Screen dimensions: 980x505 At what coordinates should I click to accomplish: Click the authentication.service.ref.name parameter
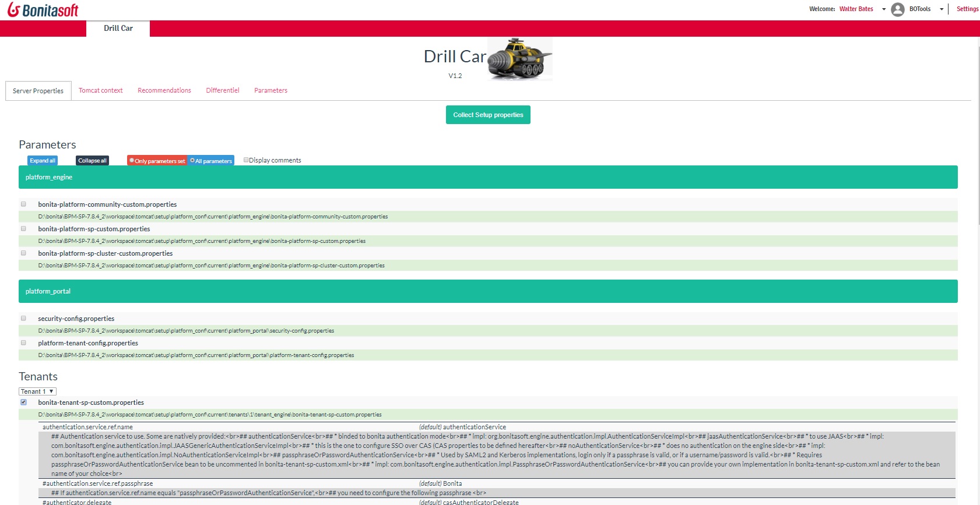pyautogui.click(x=87, y=427)
